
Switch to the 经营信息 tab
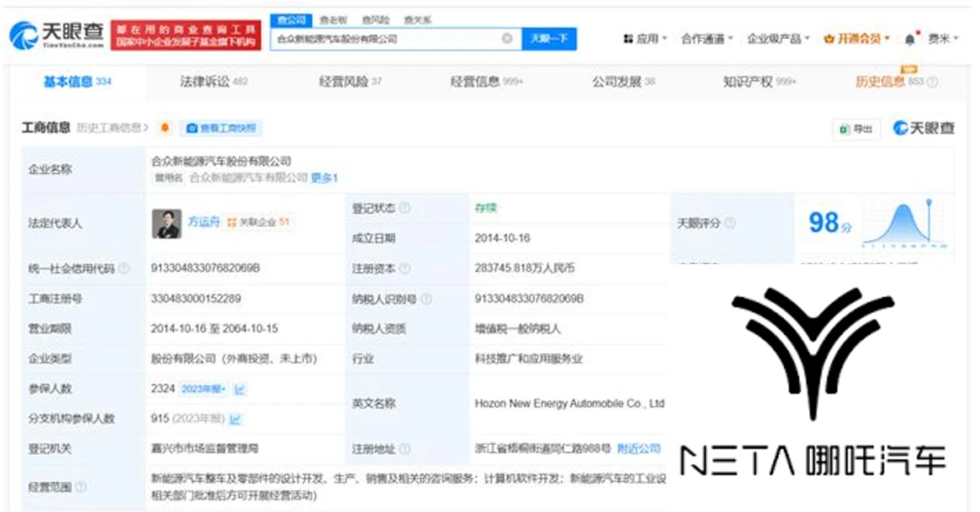click(487, 82)
